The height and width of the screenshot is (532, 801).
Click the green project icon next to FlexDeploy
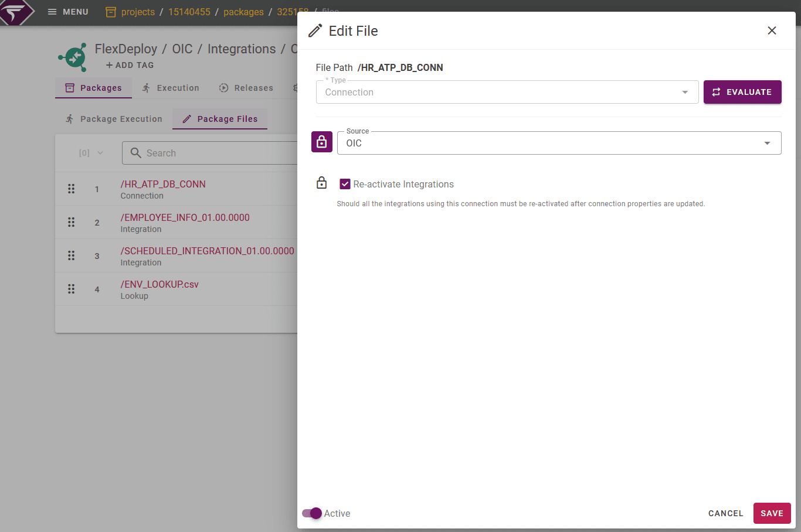(x=72, y=57)
